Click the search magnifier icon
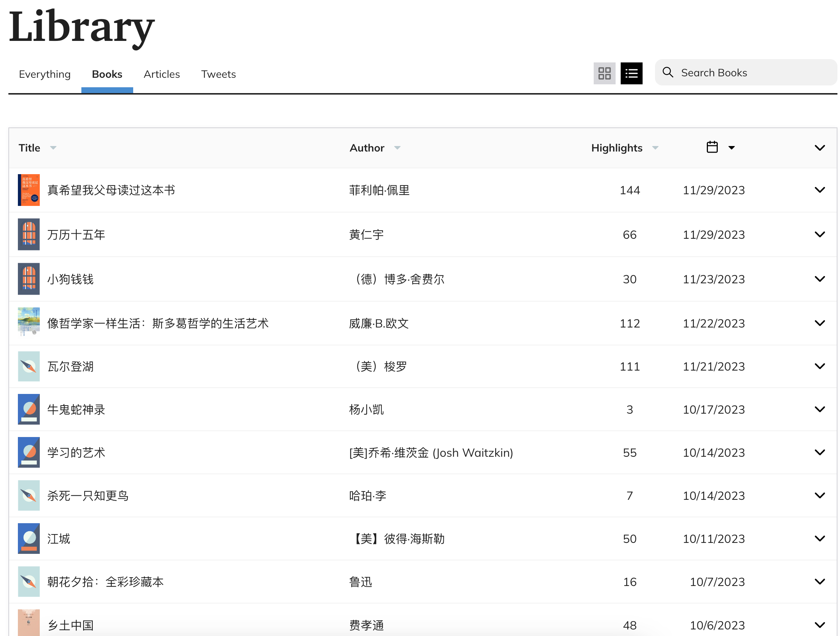Viewport: 840px width, 636px height. [668, 72]
